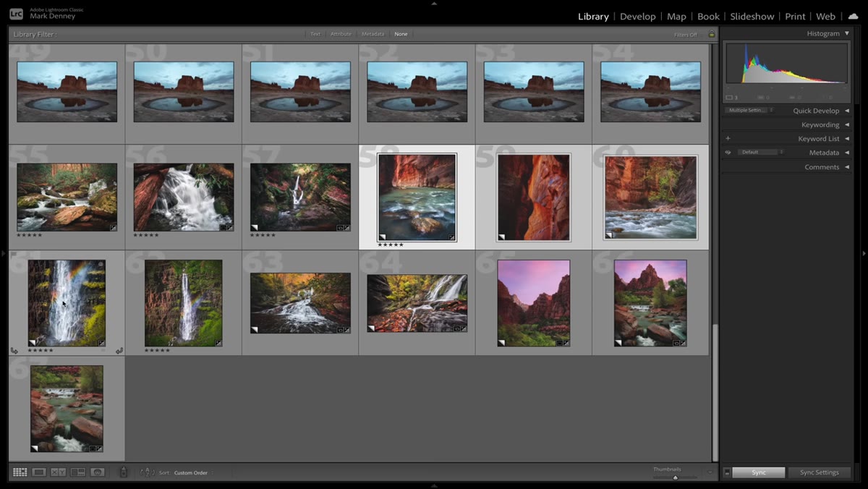Select the Painter spray can tool

[124, 472]
